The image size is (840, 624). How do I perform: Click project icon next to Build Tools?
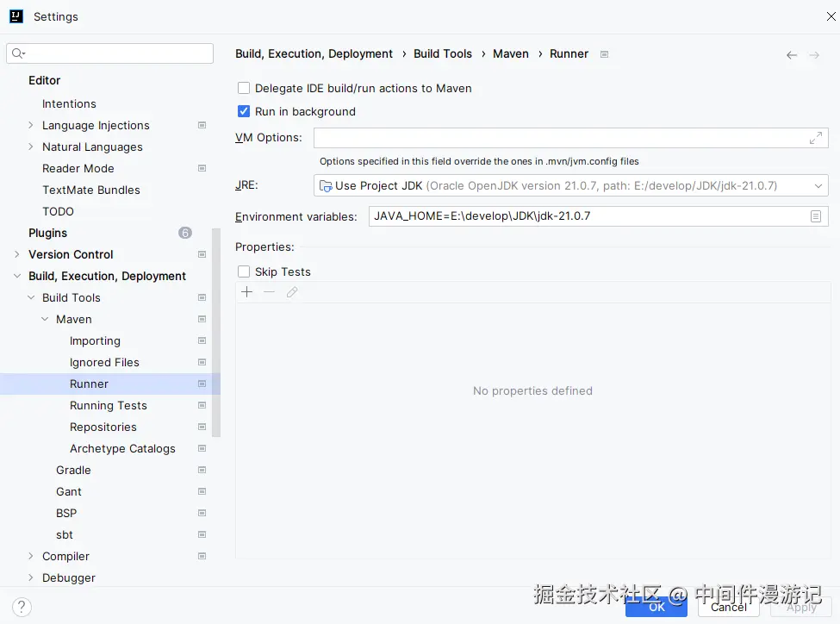(x=202, y=297)
